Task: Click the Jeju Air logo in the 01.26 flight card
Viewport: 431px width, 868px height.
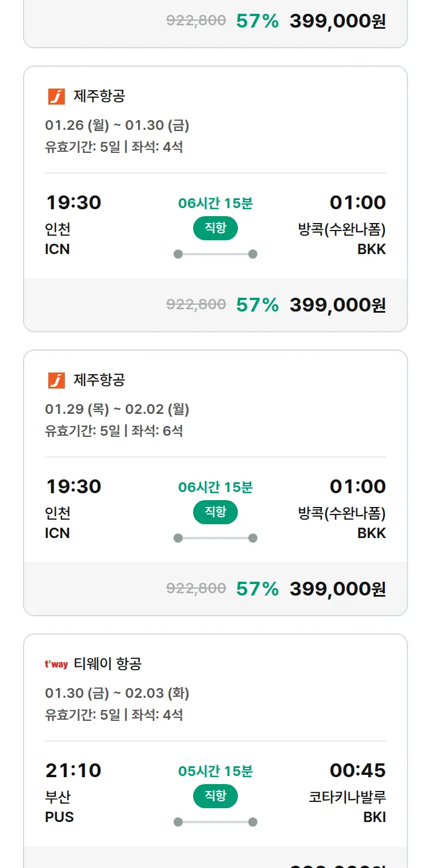Action: pyautogui.click(x=56, y=97)
